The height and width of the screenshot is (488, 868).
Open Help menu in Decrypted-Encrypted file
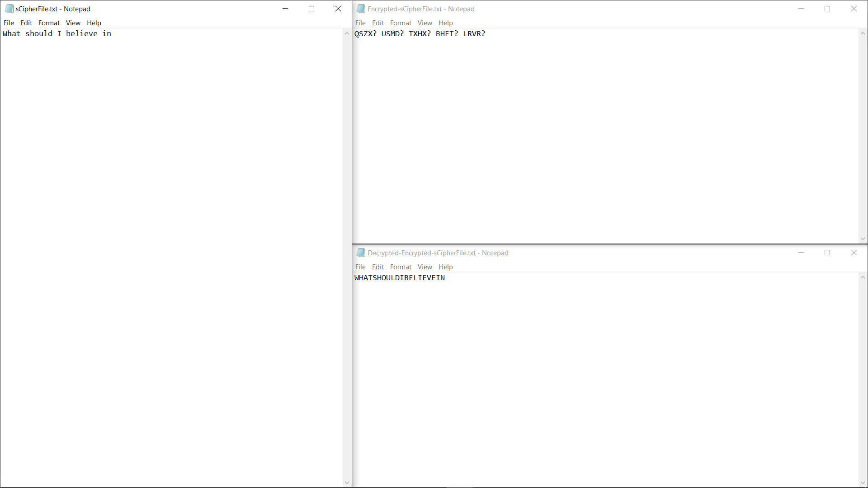[445, 266]
